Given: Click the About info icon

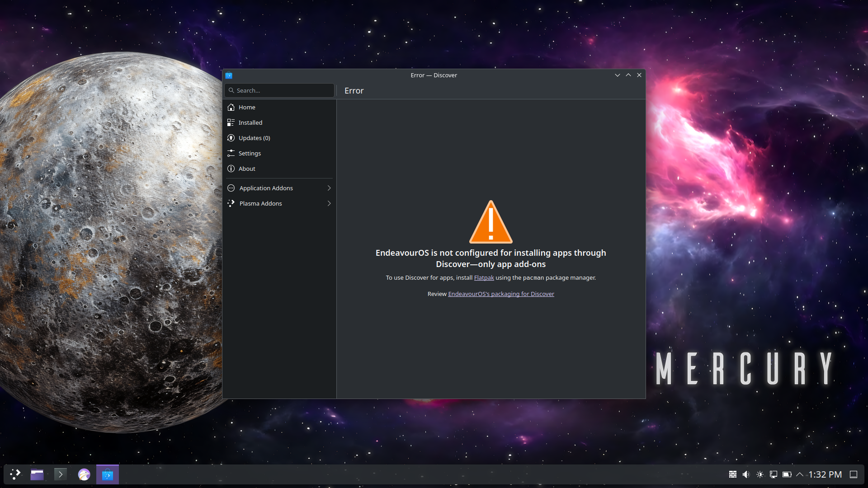Looking at the screenshot, I should (x=231, y=169).
